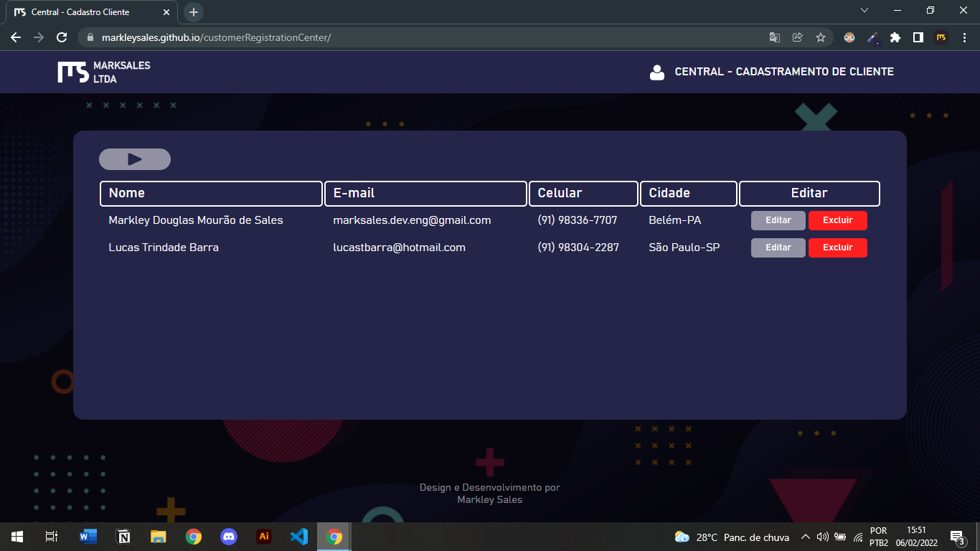980x551 pixels.
Task: Click the share page icon
Action: [x=797, y=37]
